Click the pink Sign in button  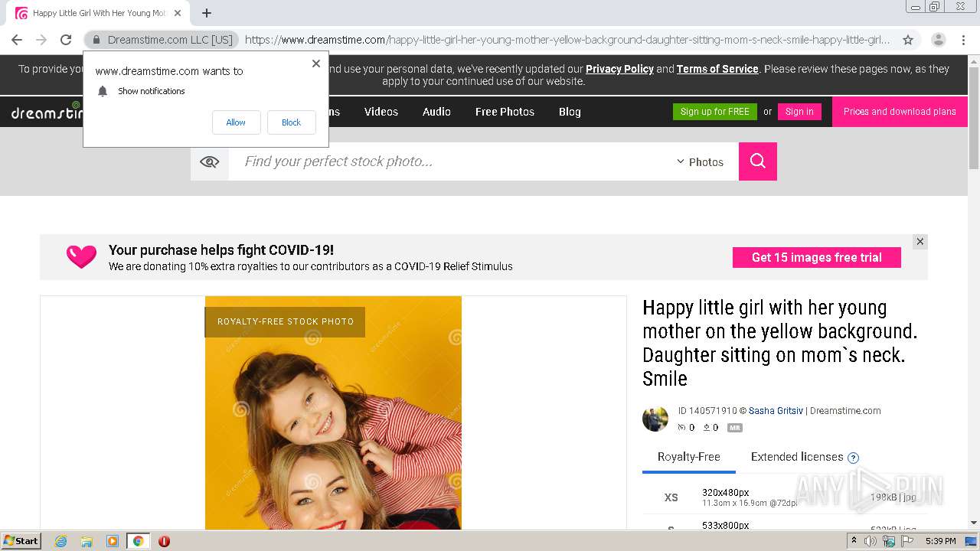799,112
